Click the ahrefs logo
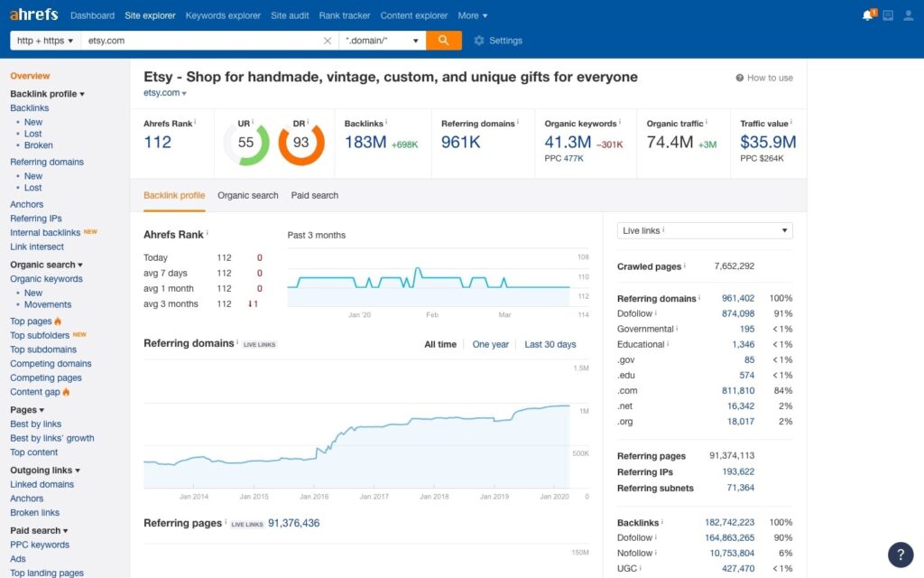 (33, 14)
